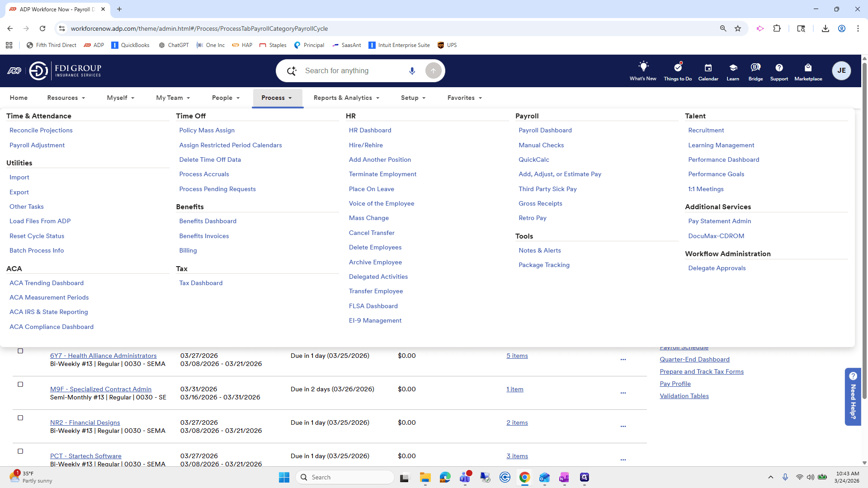Expand the Reports & Analytics dropdown
Screen dimensions: 868x488
346,98
